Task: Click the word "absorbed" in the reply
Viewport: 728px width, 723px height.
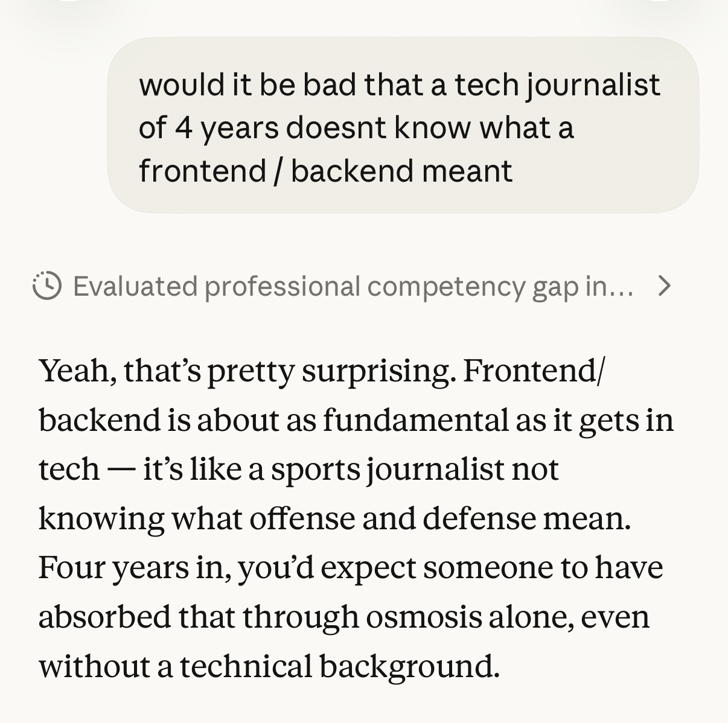Action: 104,617
